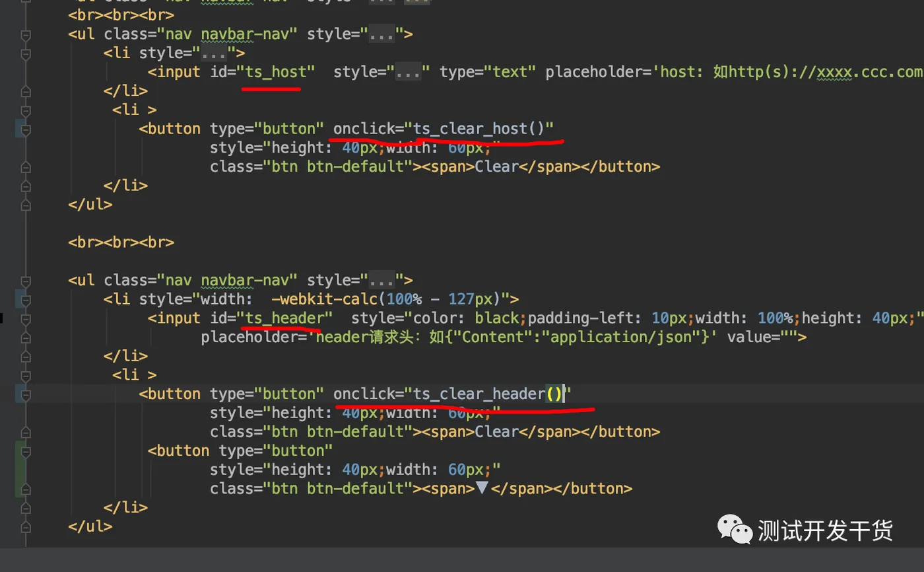The width and height of the screenshot is (924, 572).
Task: Click type="text" on the ts_host input
Action: [488, 72]
